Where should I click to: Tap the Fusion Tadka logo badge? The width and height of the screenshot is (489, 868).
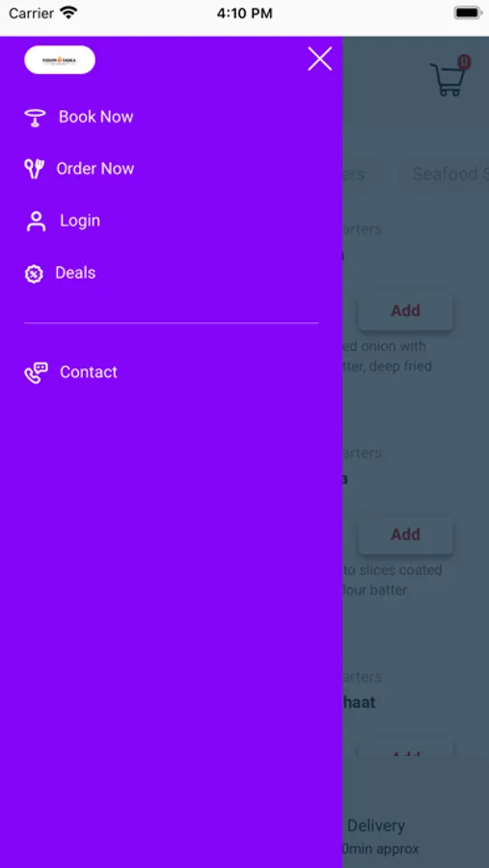60,60
